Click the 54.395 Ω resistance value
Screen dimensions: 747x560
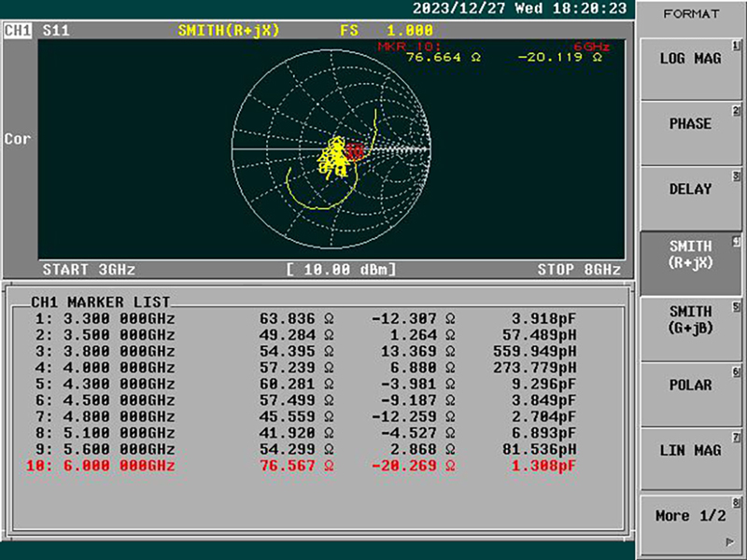(x=297, y=352)
